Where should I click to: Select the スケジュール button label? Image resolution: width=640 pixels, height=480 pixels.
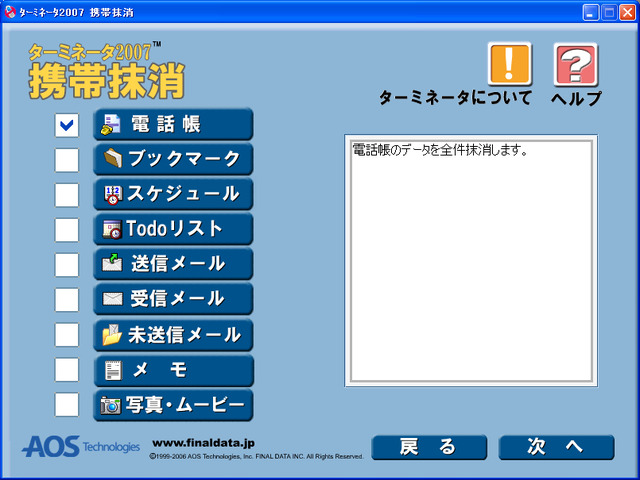pos(183,193)
